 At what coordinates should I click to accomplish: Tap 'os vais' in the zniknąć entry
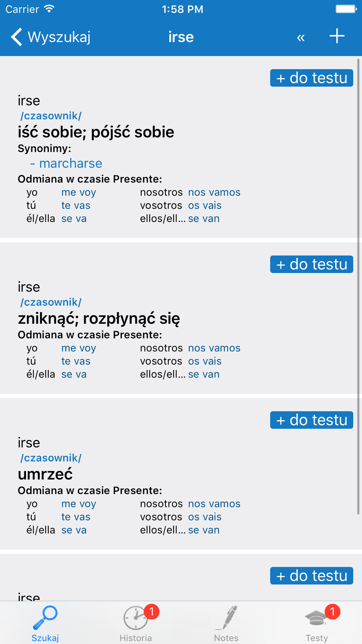click(205, 361)
